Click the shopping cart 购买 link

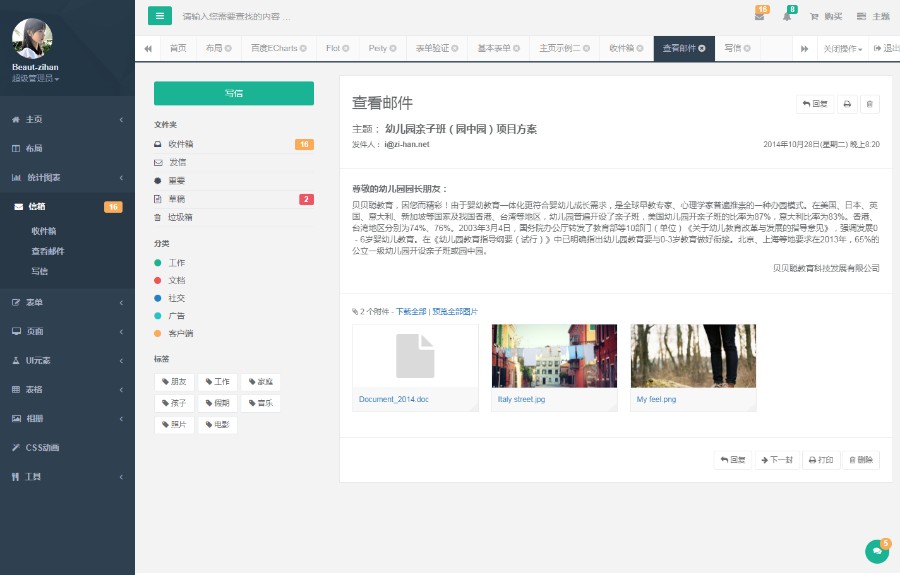tap(826, 17)
